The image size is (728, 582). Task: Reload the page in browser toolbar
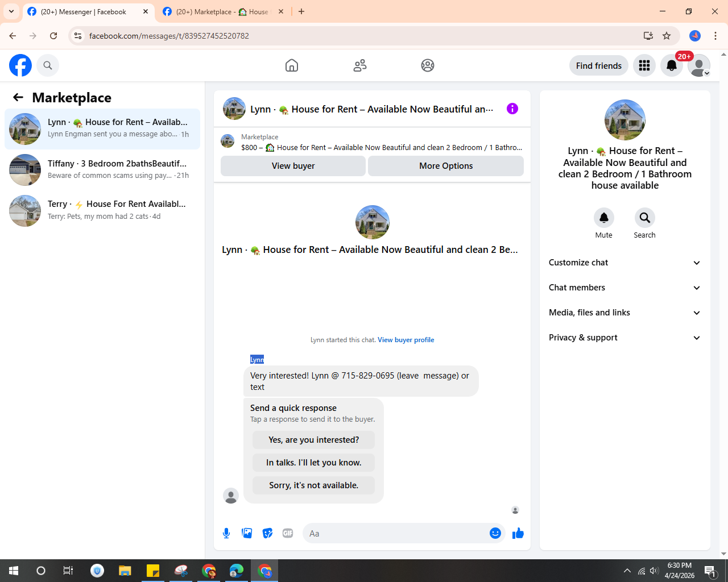coord(53,36)
